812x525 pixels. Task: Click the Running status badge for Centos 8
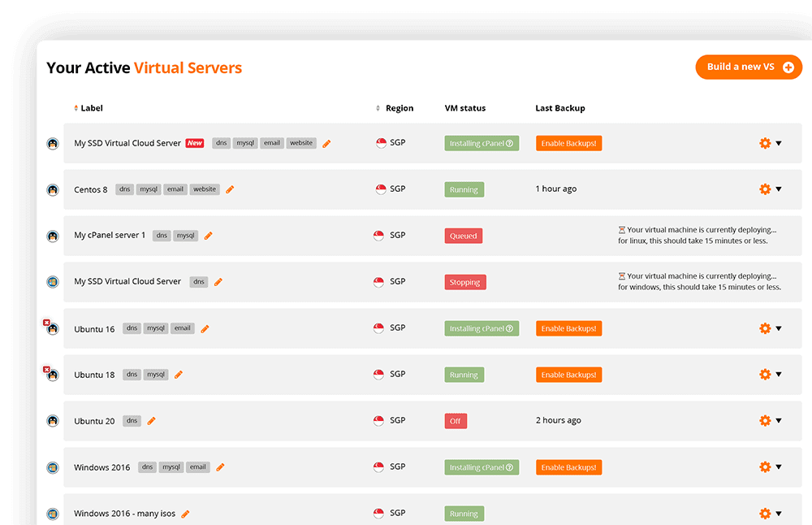464,189
